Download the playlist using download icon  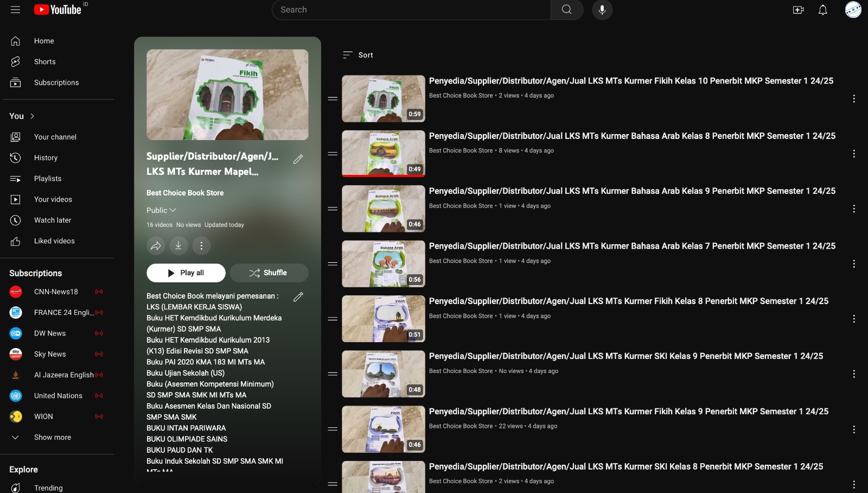[178, 246]
